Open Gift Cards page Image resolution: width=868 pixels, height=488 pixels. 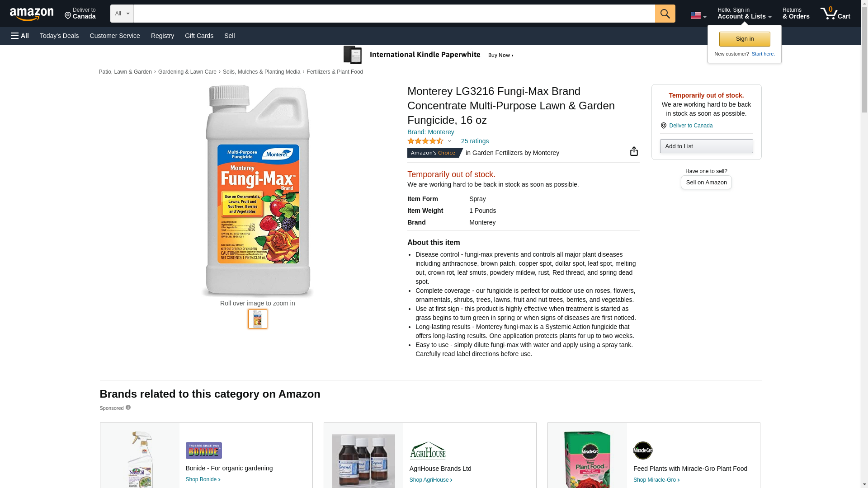[199, 36]
